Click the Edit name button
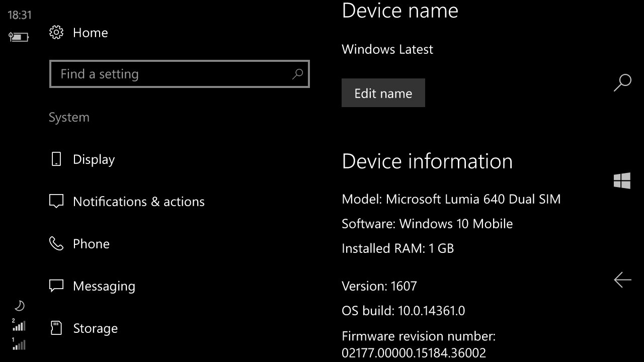The height and width of the screenshot is (362, 644). pos(383,93)
